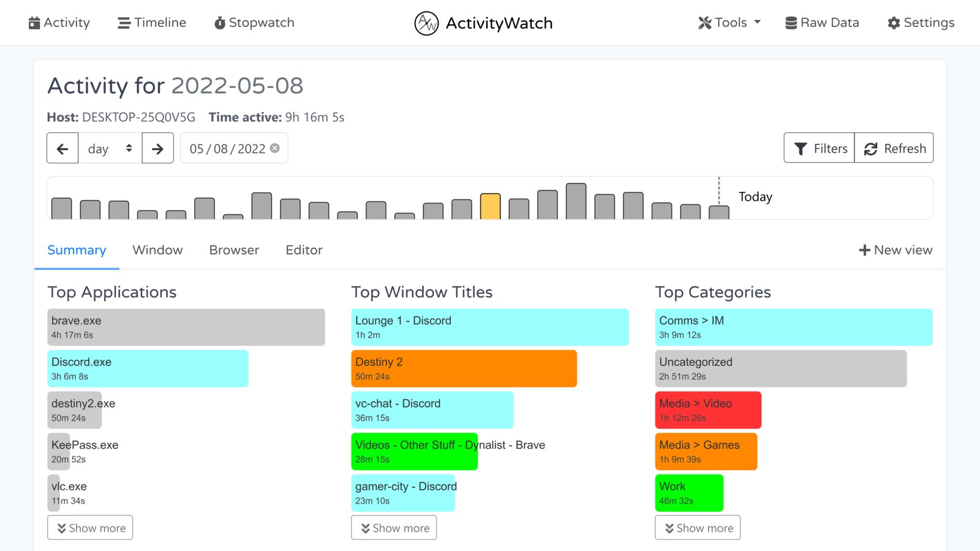Click the date field 05/08/2022
Screen dimensions: 980x551
tap(227, 149)
